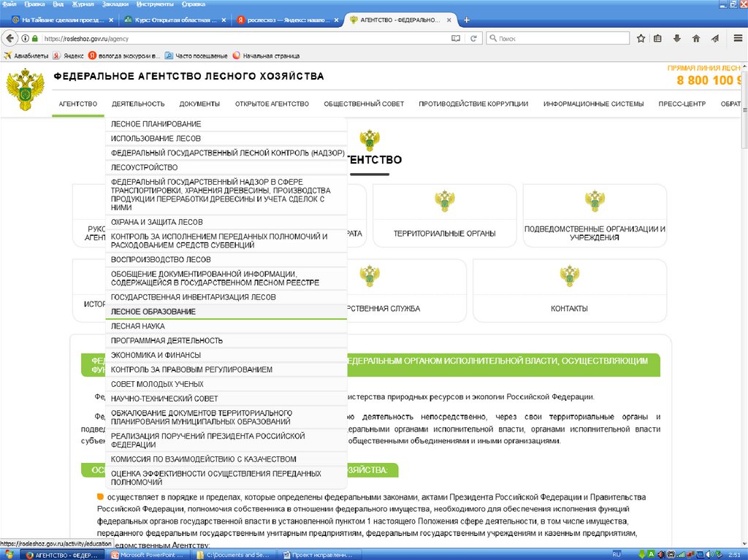Click the agency coat of arms logo

(26, 89)
